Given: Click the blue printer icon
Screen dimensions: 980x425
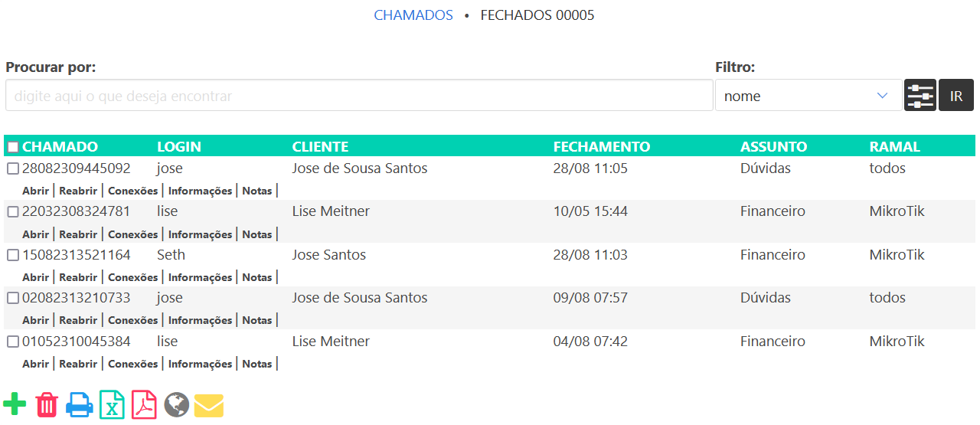Looking at the screenshot, I should tap(80, 404).
